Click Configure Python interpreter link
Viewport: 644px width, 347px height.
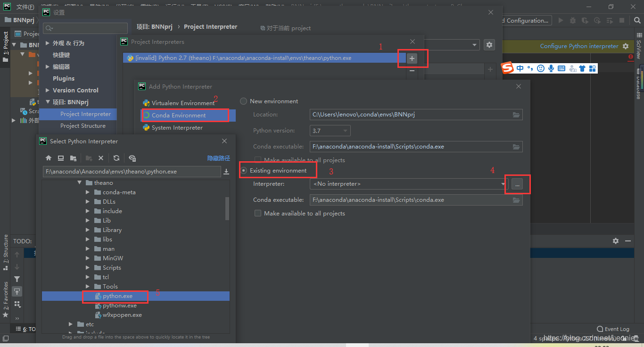pos(579,46)
